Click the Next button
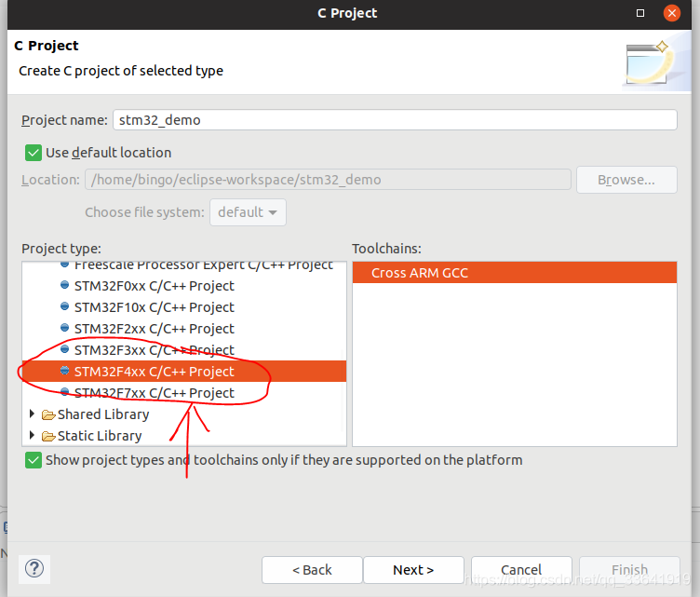700x597 pixels. coord(413,570)
